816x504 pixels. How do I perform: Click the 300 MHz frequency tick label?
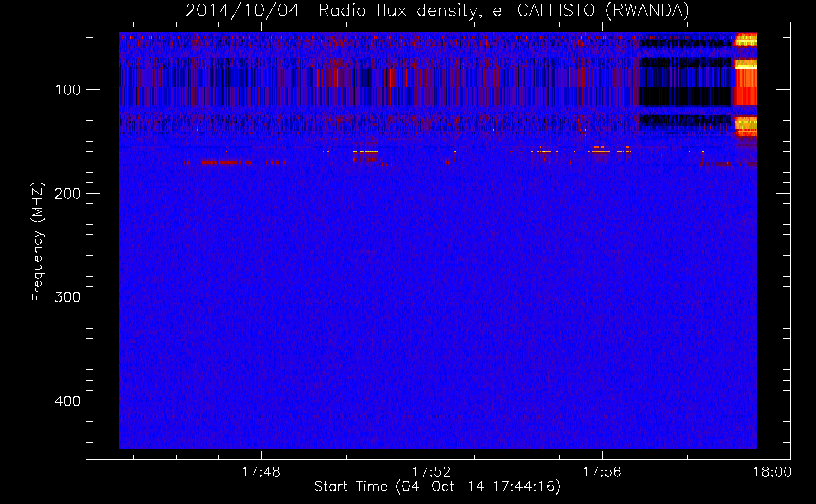(68, 297)
